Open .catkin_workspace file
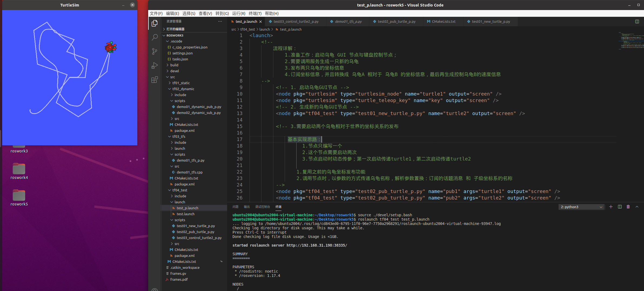644x291 pixels. pos(194,267)
